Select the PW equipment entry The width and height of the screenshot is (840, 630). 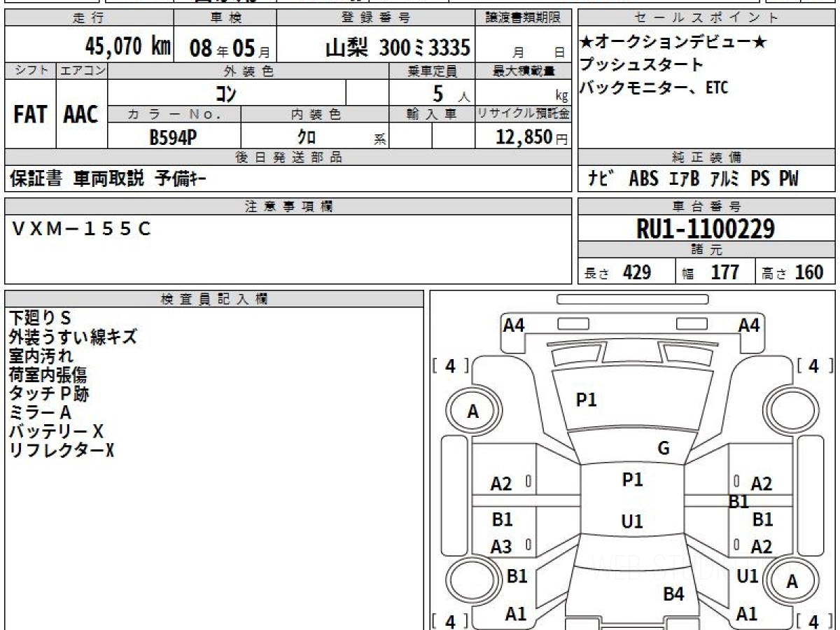click(x=788, y=178)
